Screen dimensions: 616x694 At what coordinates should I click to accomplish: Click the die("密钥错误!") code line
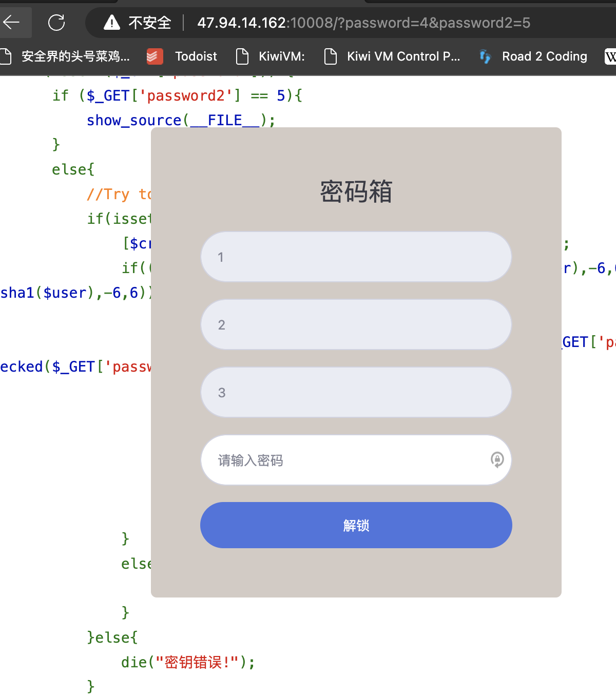click(188, 662)
